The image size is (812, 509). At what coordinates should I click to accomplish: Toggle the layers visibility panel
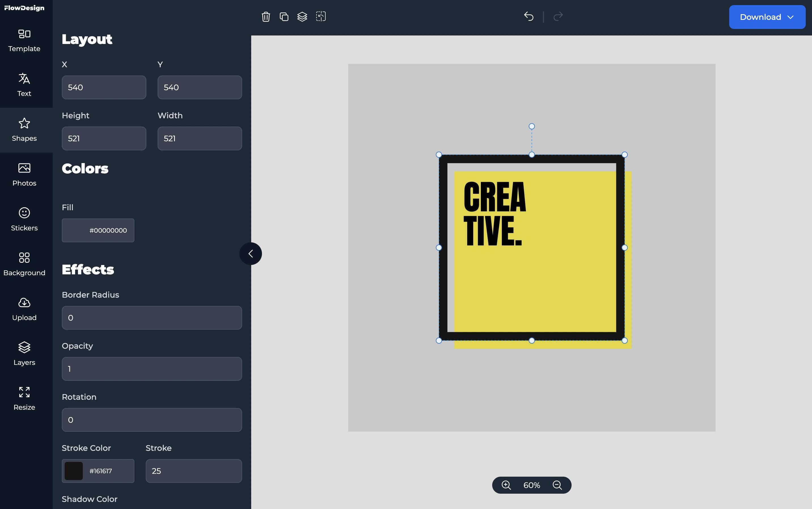click(x=24, y=352)
